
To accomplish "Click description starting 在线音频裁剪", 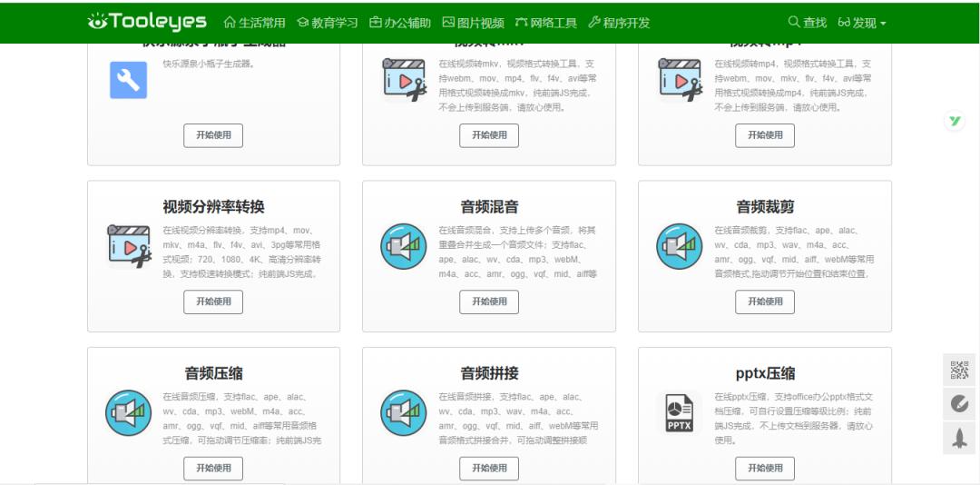I will [x=794, y=252].
